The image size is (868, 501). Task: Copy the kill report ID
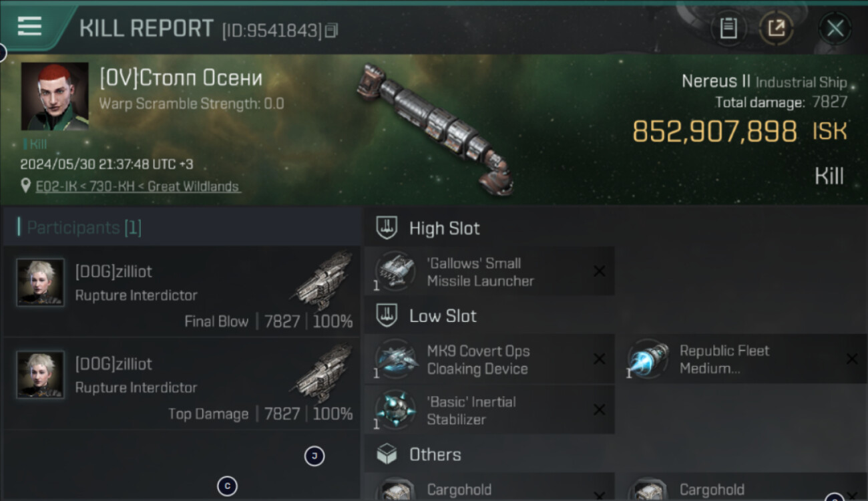point(331,30)
